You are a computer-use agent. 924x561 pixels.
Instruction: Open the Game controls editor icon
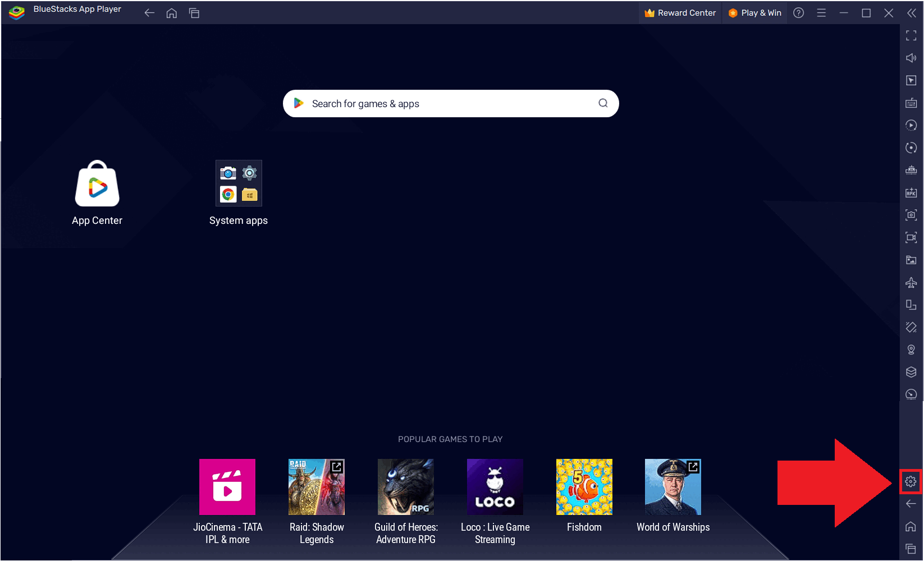point(911,80)
